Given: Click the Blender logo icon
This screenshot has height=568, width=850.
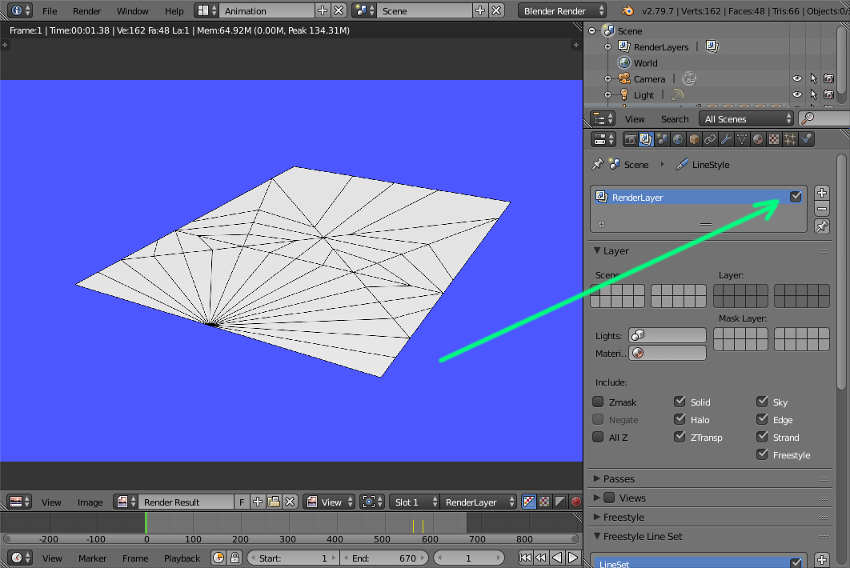Looking at the screenshot, I should (x=628, y=10).
